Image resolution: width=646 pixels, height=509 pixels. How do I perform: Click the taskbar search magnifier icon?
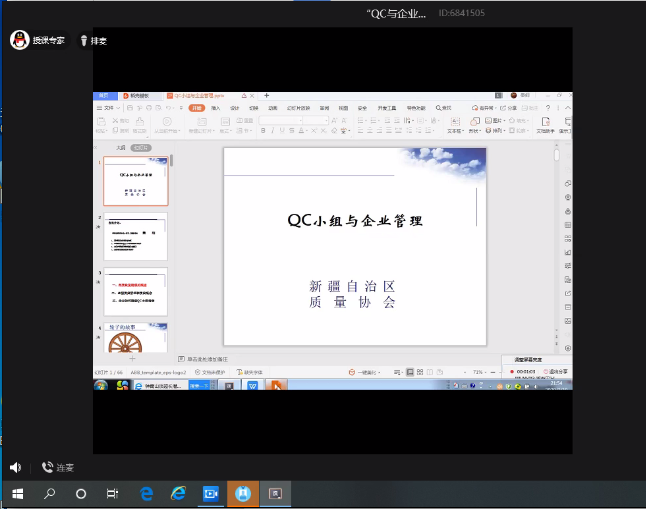49,494
